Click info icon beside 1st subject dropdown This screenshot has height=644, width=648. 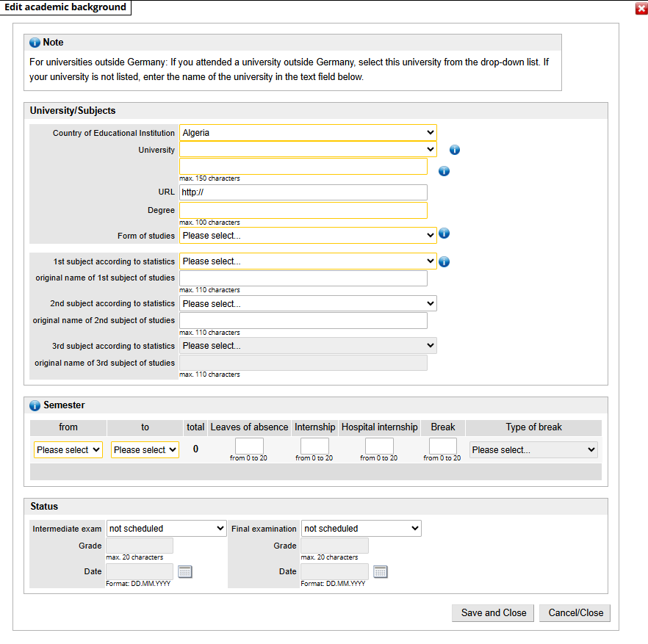pos(444,261)
